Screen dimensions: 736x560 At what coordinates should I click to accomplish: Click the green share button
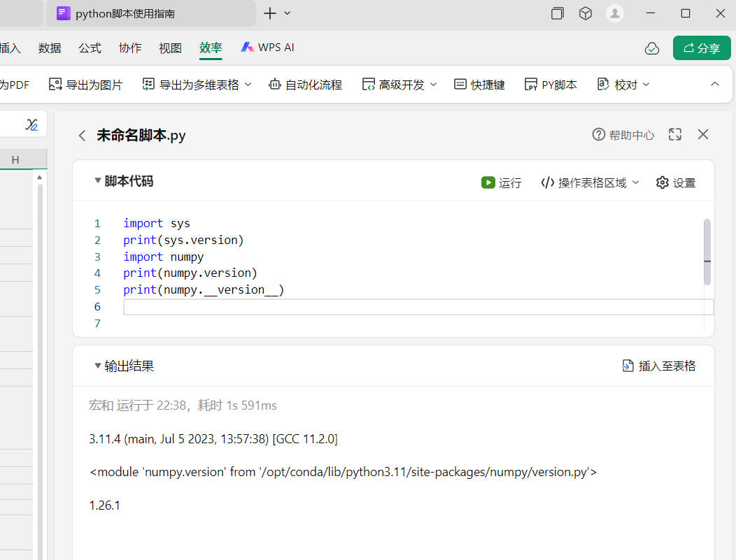click(702, 48)
